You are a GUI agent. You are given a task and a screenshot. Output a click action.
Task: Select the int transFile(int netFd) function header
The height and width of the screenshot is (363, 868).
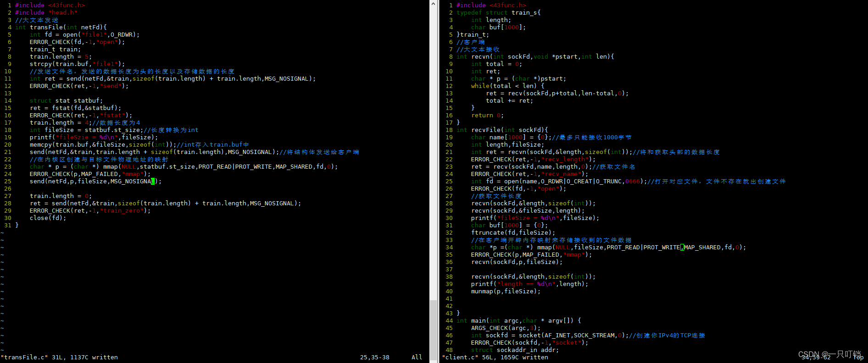(x=61, y=27)
